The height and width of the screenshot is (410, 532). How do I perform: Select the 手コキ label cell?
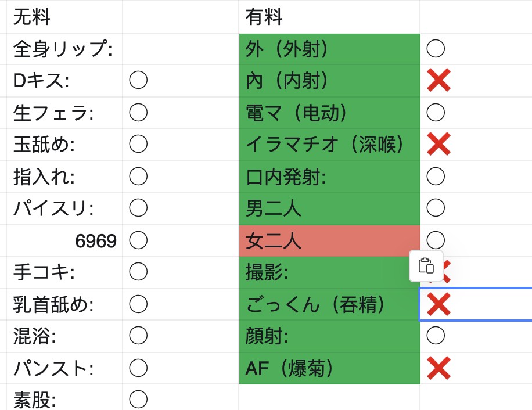pos(64,272)
